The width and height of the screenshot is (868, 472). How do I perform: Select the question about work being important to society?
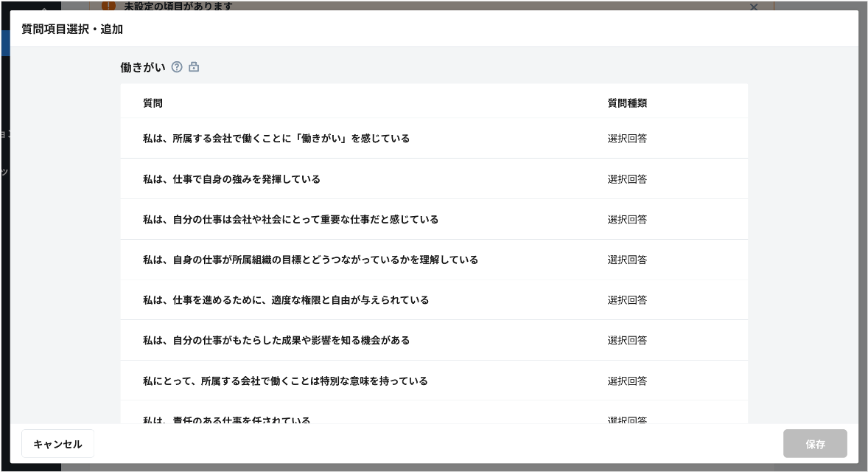(291, 219)
